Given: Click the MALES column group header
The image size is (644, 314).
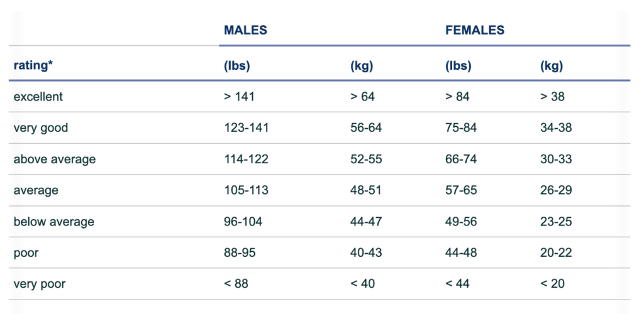Looking at the screenshot, I should (x=245, y=30).
